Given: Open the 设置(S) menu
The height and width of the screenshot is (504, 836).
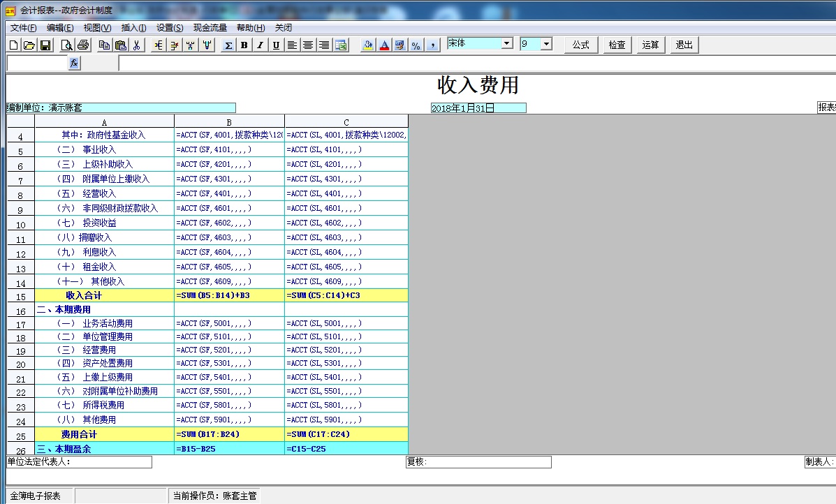Looking at the screenshot, I should pos(170,28).
